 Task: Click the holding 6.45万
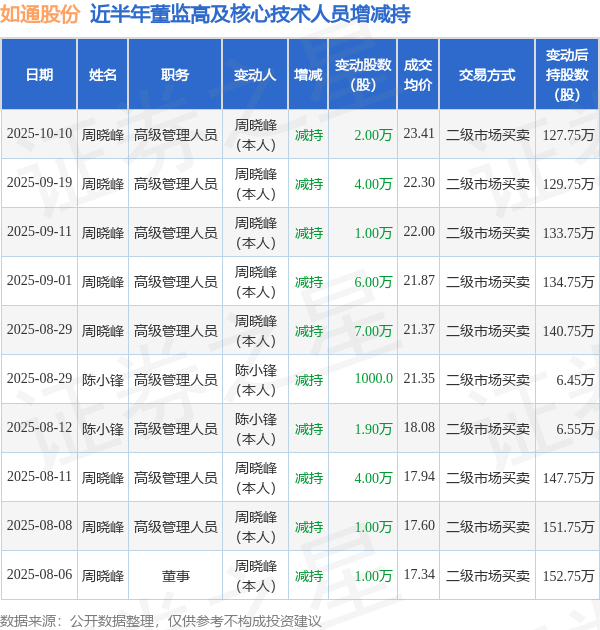pyautogui.click(x=575, y=380)
